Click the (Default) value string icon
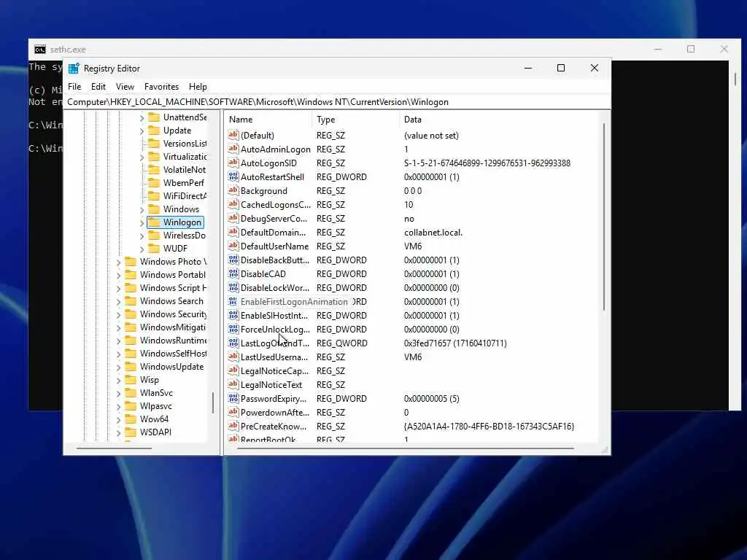This screenshot has height=560, width=747. (233, 135)
